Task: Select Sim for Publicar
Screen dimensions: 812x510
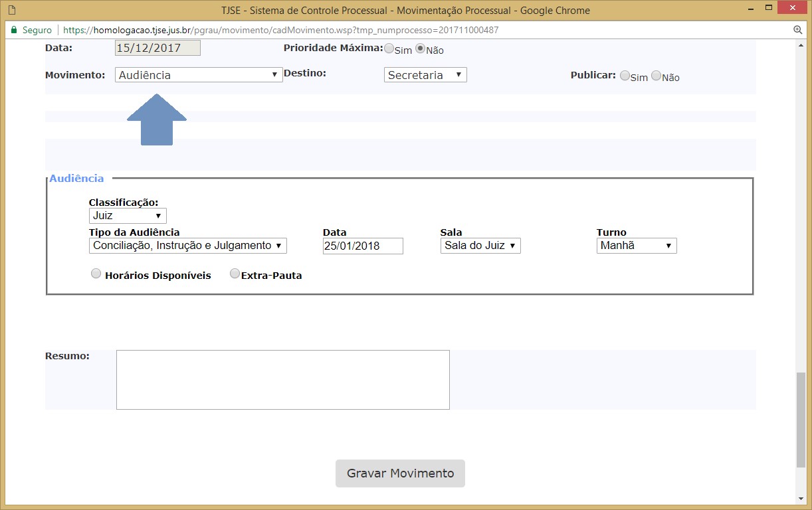Action: pyautogui.click(x=625, y=76)
